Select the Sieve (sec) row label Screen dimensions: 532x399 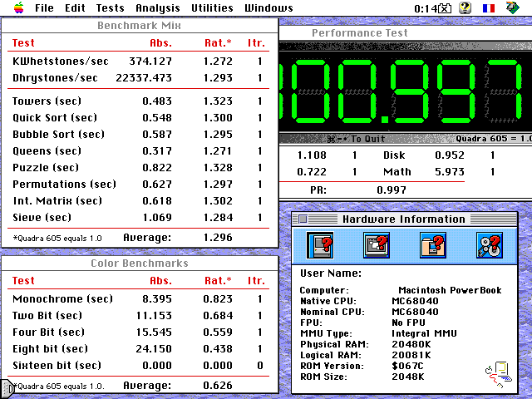[x=42, y=218]
